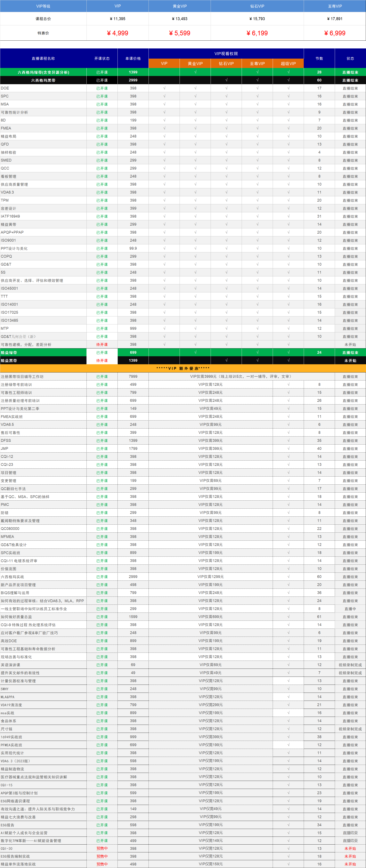The image size is (366, 868).
Task: Open the 六西格玛绿带(含变异源分析) course row
Action: (x=43, y=72)
